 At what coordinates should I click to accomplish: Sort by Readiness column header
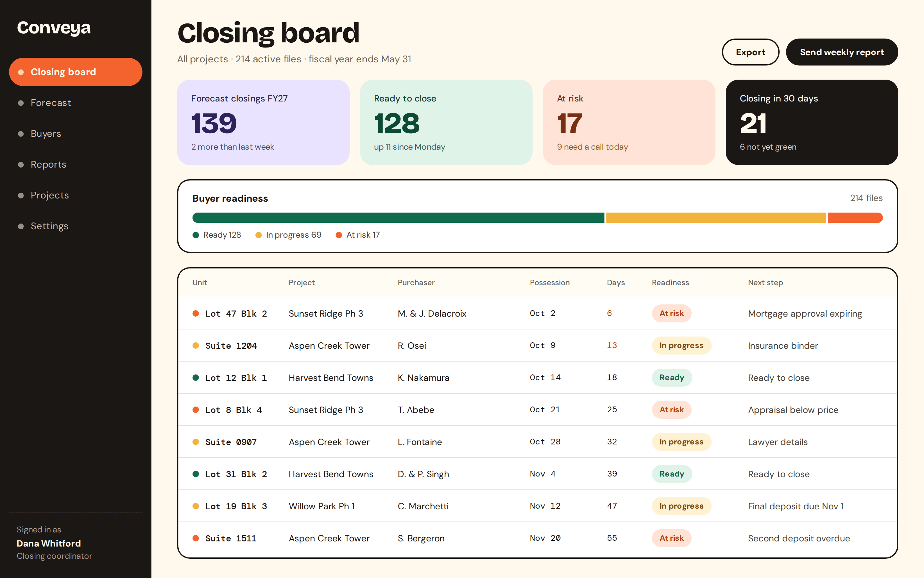pyautogui.click(x=670, y=283)
